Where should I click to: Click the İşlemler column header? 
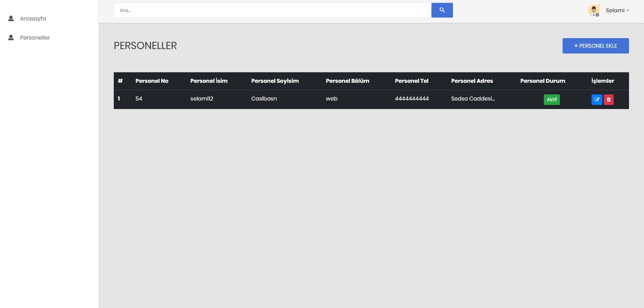point(603,81)
